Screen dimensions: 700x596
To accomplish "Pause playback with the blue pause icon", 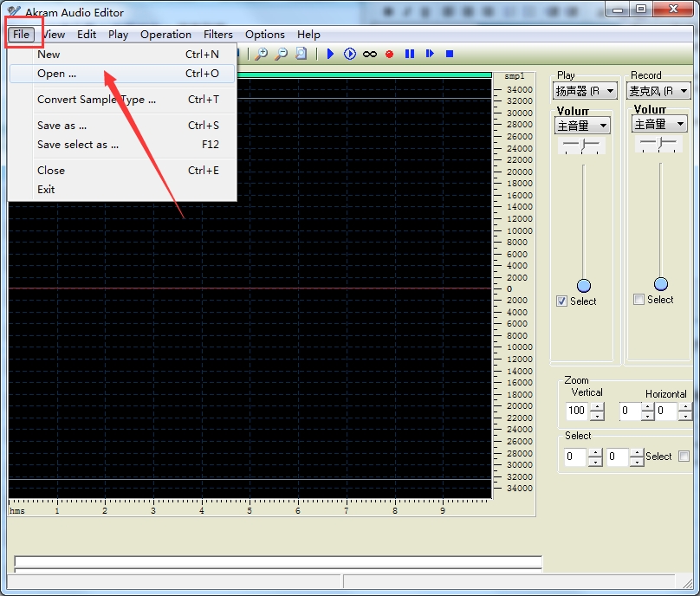I will 410,54.
